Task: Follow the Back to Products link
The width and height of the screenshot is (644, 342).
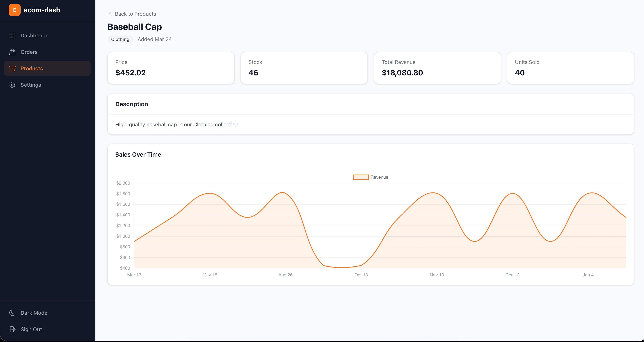Action: tap(135, 14)
